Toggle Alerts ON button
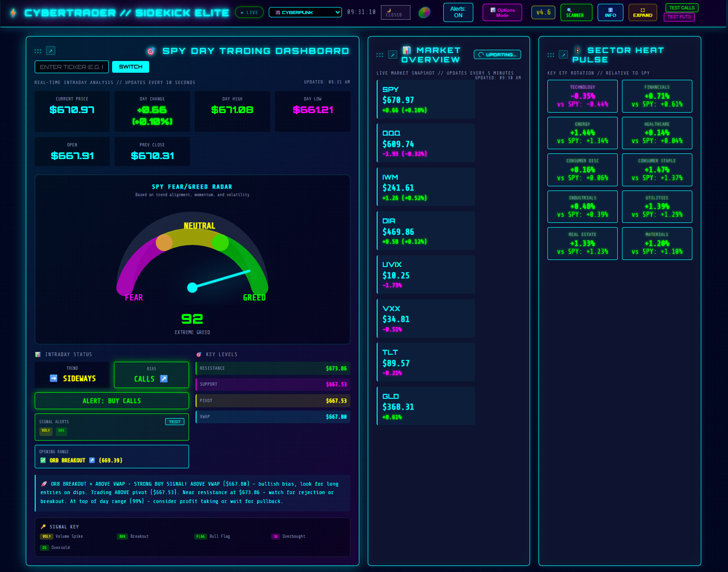Screen dimensions: 728x572 [x=458, y=12]
